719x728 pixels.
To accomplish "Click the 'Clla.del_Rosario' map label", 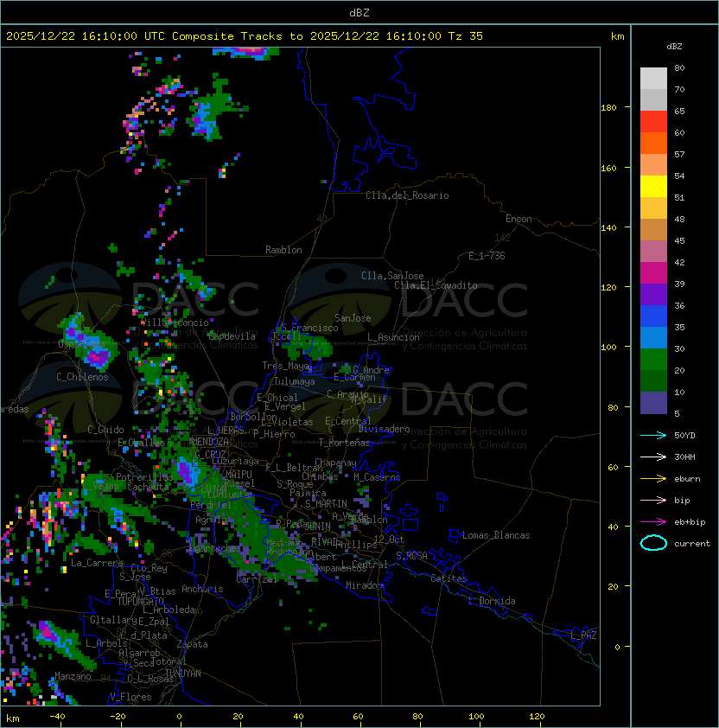I will (407, 195).
